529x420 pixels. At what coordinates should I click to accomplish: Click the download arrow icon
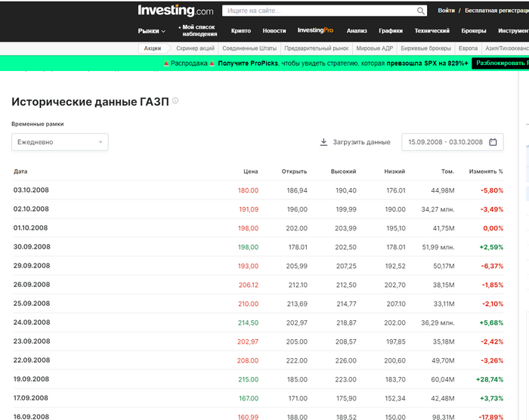click(x=323, y=142)
